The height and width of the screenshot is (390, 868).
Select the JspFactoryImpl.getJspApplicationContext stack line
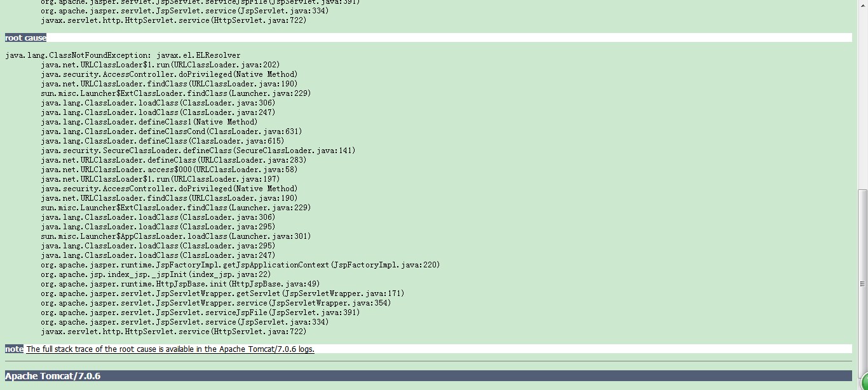[x=240, y=264]
